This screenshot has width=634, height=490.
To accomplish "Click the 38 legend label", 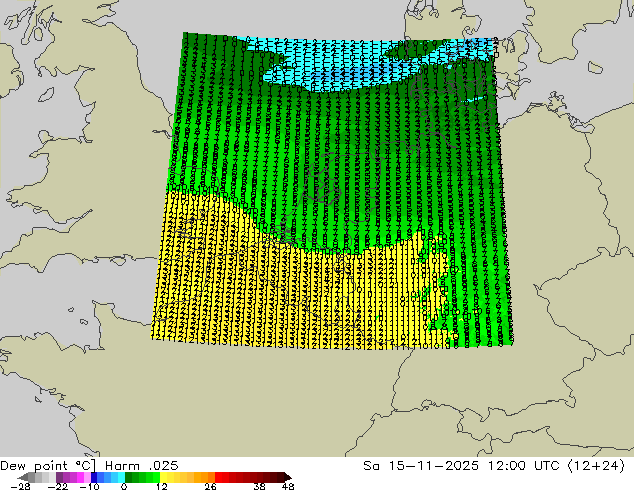I will [260, 486].
